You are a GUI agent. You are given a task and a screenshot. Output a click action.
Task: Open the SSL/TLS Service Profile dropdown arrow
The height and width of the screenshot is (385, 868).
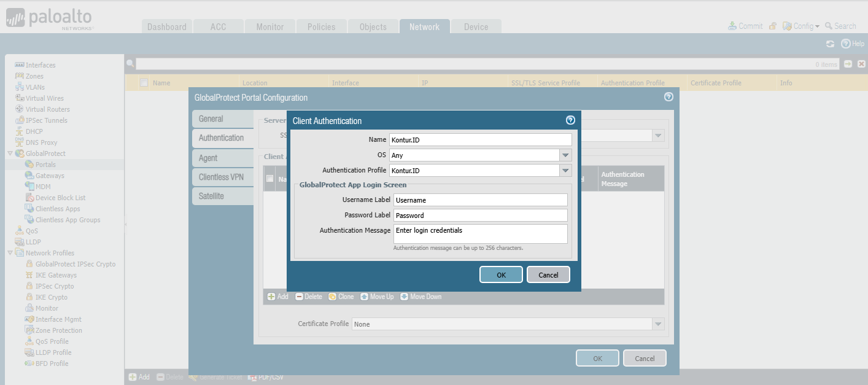click(x=658, y=136)
